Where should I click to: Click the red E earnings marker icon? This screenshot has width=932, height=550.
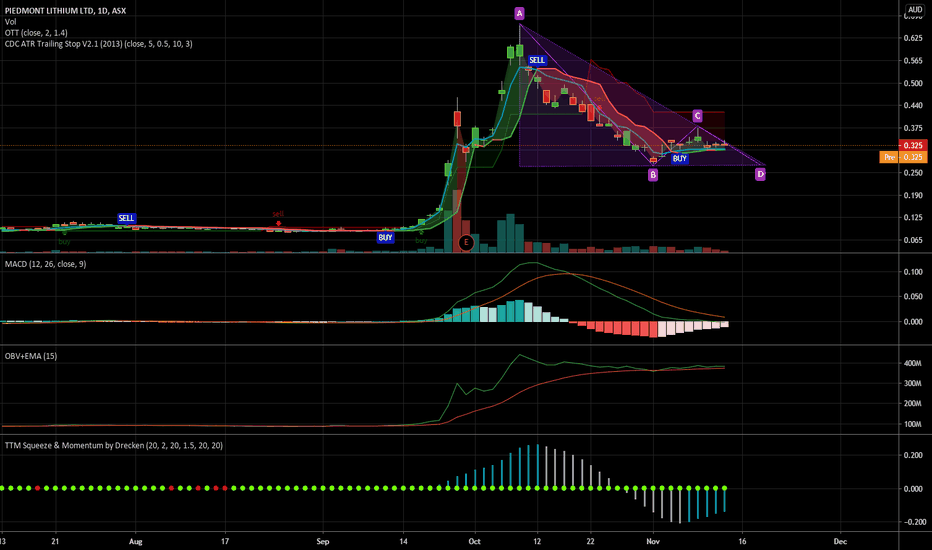[466, 242]
